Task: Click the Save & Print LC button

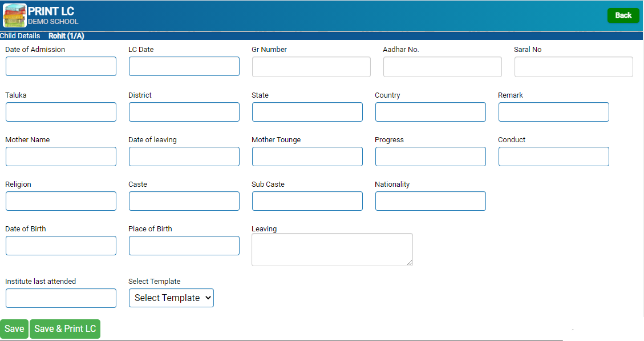Action: pyautogui.click(x=65, y=328)
